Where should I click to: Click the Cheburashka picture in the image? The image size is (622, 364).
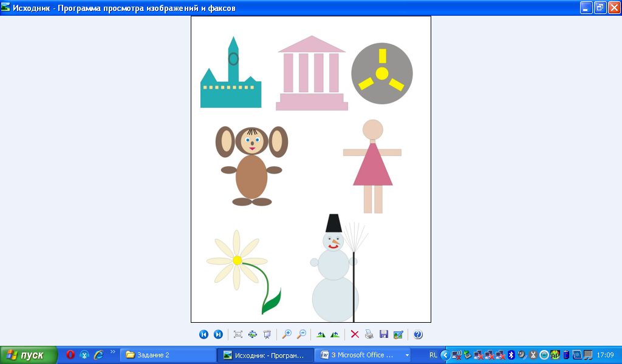[x=252, y=166]
